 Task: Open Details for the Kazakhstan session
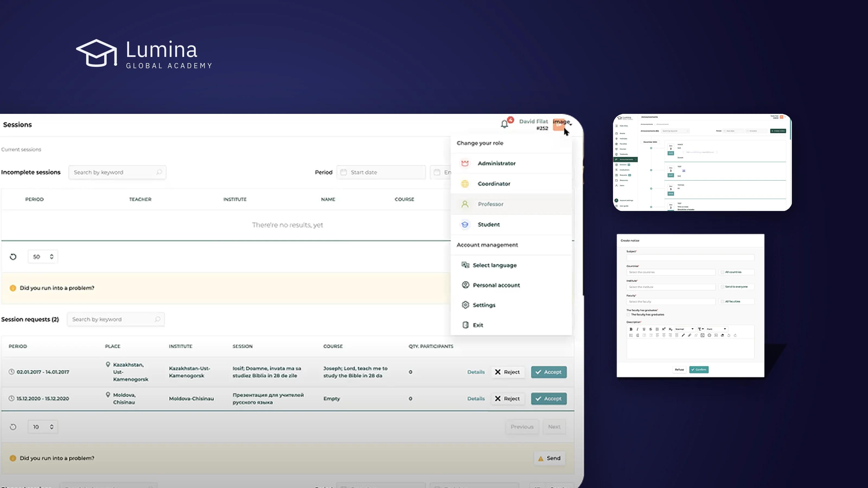(x=476, y=372)
